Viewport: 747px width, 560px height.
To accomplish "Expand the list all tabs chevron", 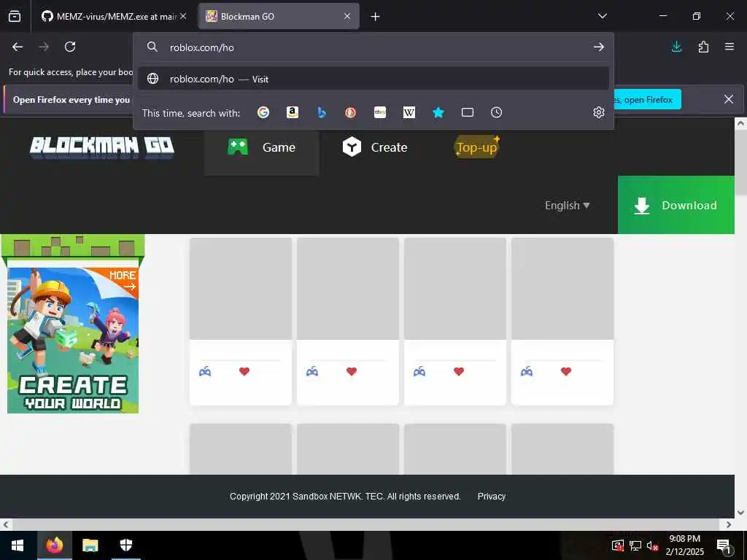I will click(602, 16).
